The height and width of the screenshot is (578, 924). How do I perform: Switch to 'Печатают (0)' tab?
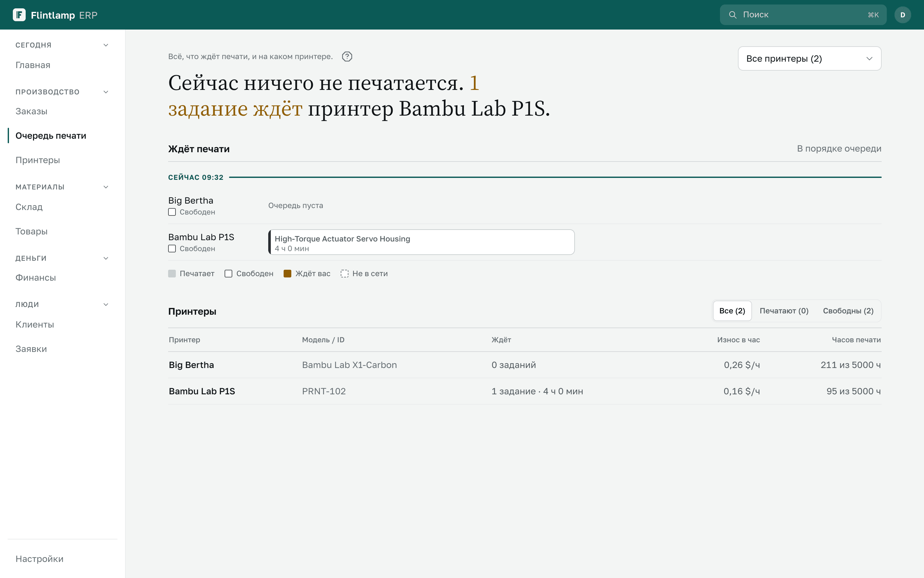(x=784, y=311)
